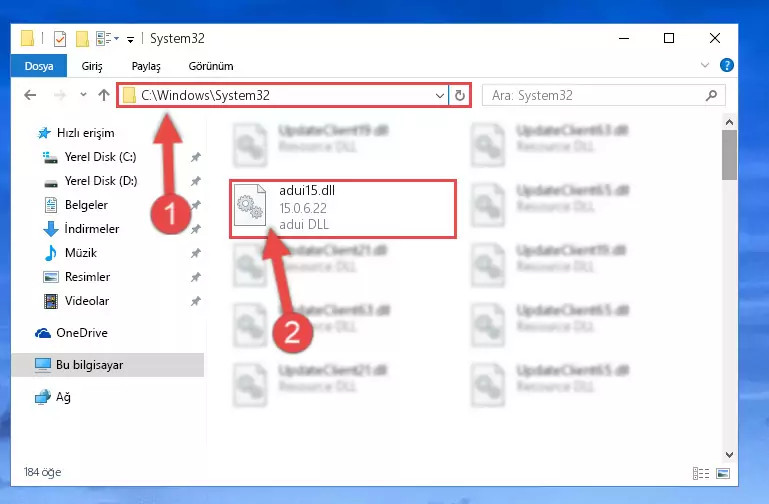
Task: Maximize the System32 window
Action: pyautogui.click(x=668, y=38)
